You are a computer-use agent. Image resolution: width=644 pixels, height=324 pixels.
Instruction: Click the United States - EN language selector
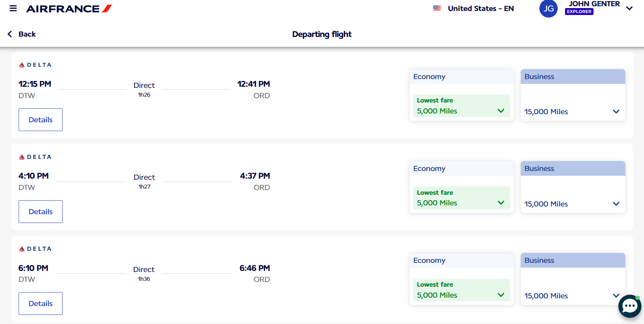[481, 8]
